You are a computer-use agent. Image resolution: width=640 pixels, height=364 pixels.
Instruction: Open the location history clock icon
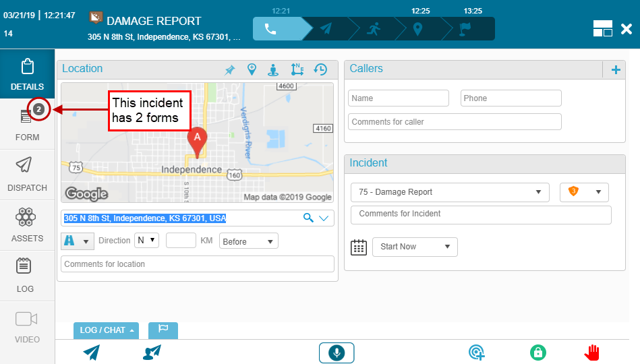pos(320,69)
